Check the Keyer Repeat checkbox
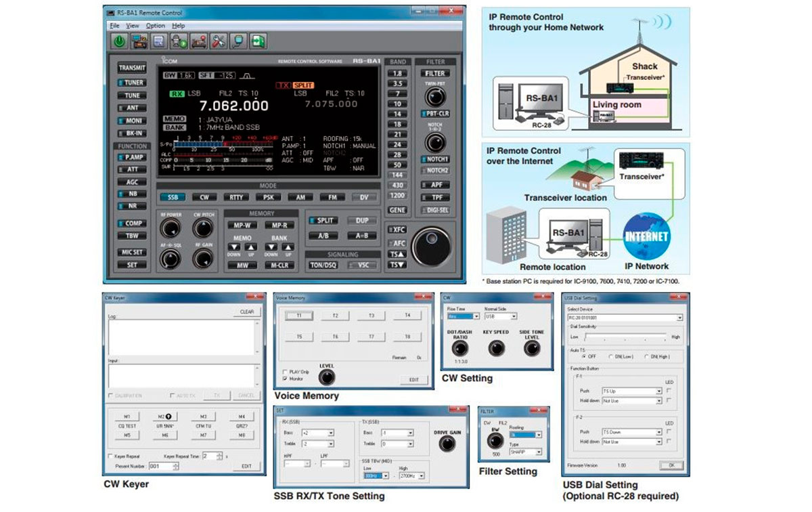The width and height of the screenshot is (812, 512). 112,456
